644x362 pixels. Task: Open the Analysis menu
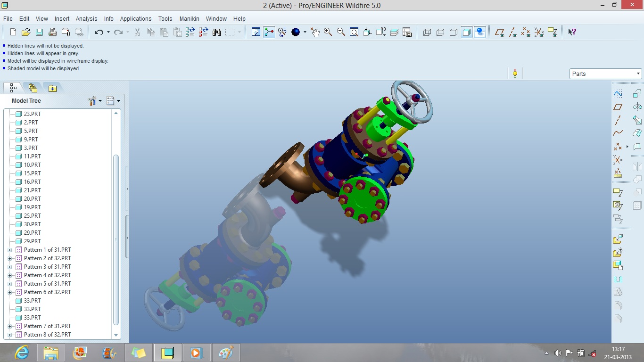point(86,19)
